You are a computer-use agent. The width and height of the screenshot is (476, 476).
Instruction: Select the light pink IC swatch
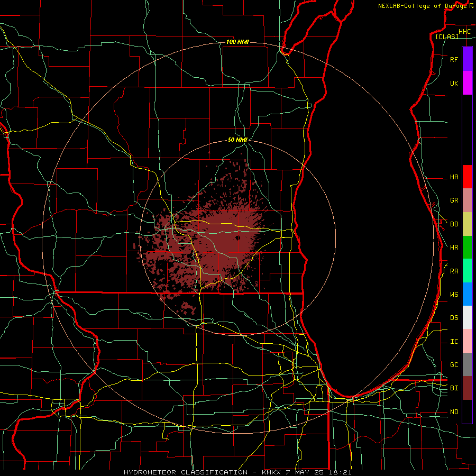coord(467,341)
